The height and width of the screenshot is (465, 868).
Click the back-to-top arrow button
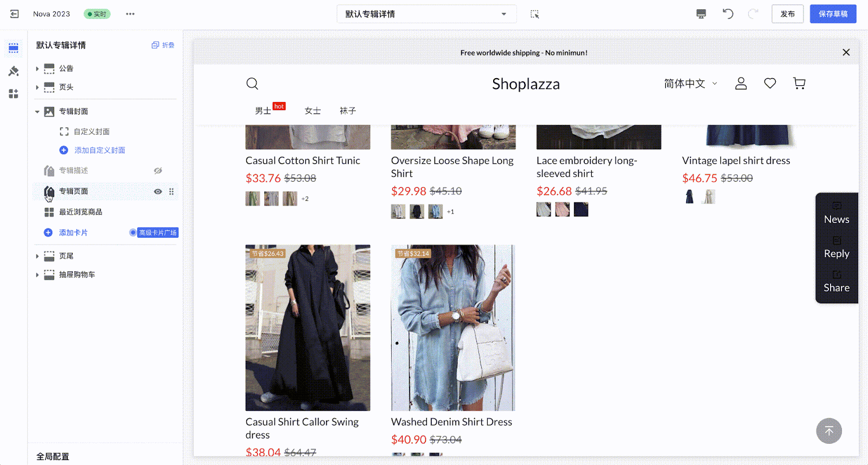[x=828, y=431]
